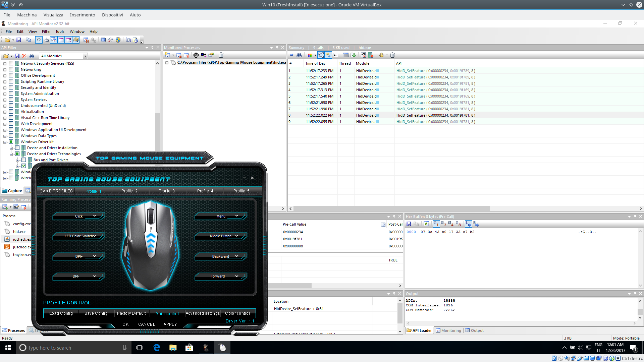Switch to Profile 3 tab
The image size is (644, 362).
[x=167, y=191]
